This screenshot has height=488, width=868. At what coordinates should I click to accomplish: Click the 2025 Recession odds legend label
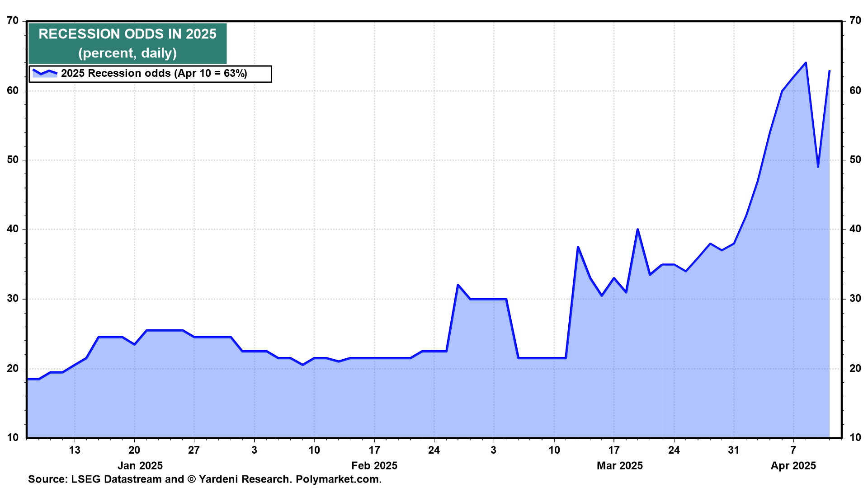pyautogui.click(x=154, y=74)
